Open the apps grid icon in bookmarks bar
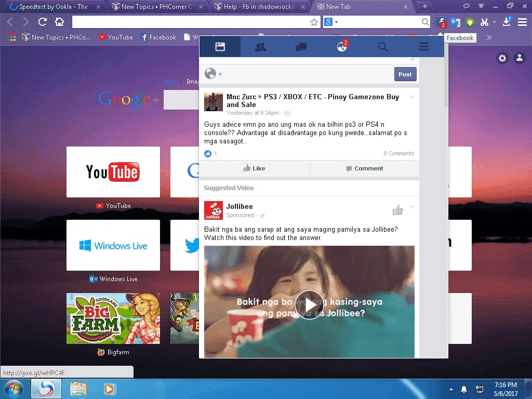The width and height of the screenshot is (532, 399). click(x=11, y=37)
